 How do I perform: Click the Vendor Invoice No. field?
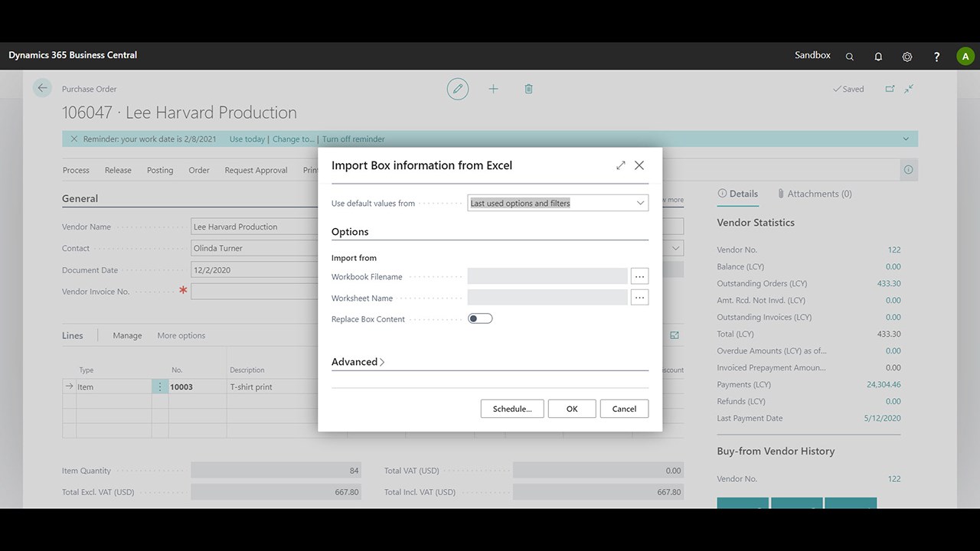[x=254, y=291]
